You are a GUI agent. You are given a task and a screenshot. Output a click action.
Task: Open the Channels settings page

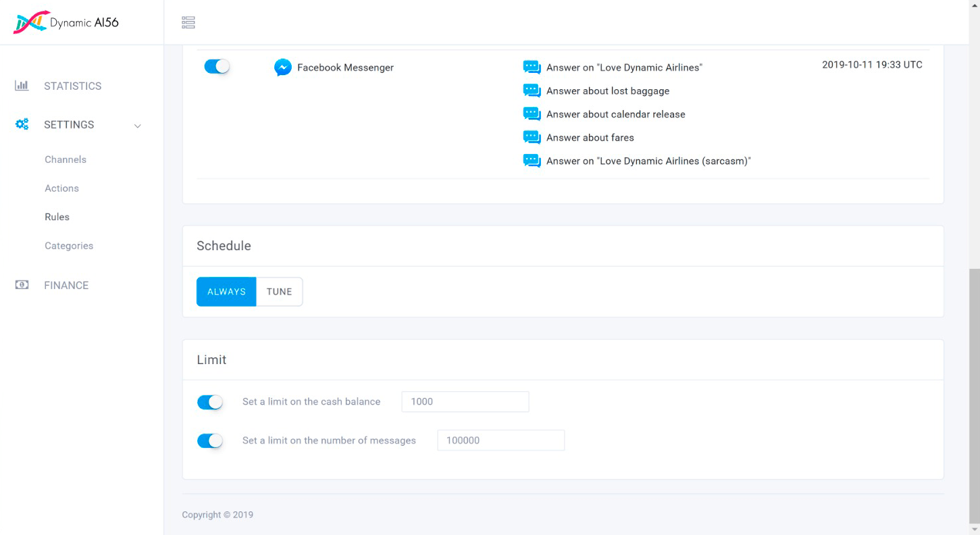(66, 159)
